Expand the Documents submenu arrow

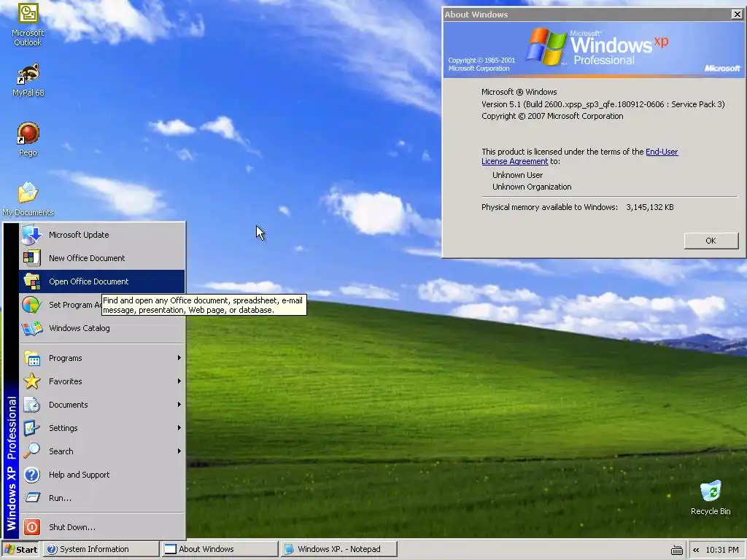(179, 404)
